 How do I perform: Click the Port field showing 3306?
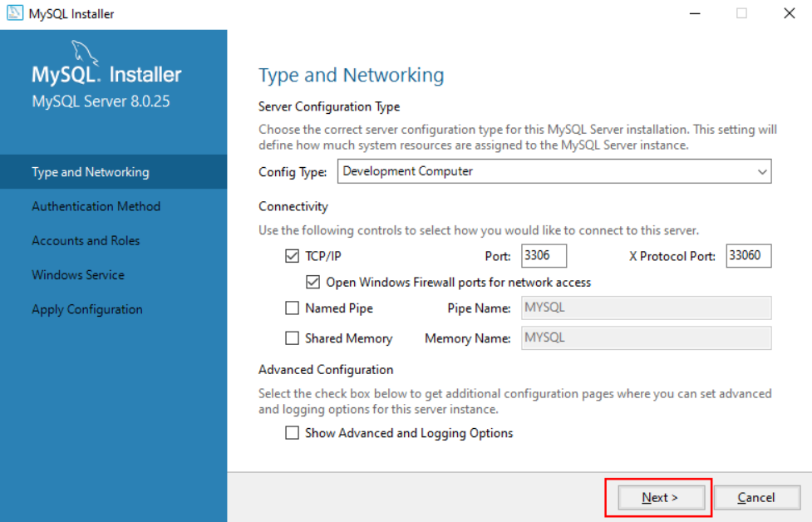point(544,256)
